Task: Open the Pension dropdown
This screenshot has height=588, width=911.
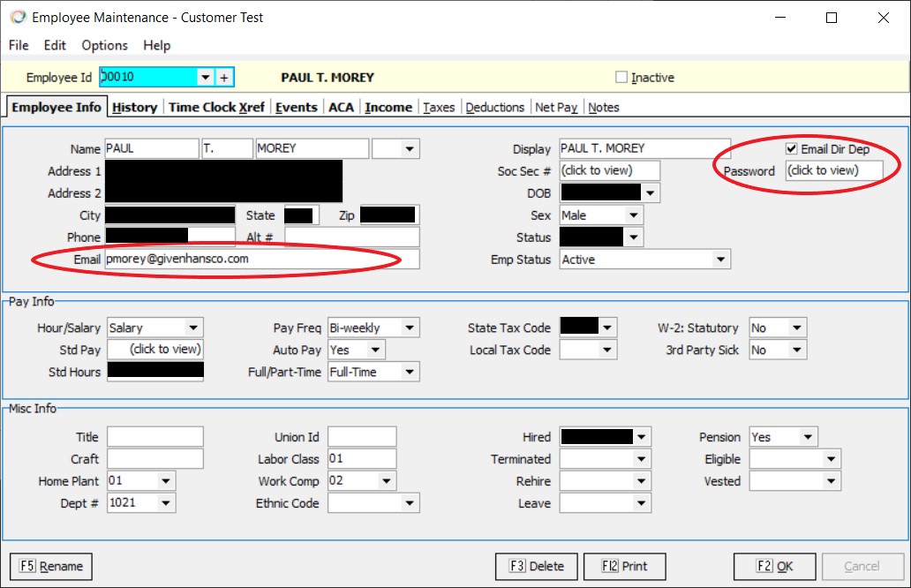Action: pyautogui.click(x=807, y=437)
